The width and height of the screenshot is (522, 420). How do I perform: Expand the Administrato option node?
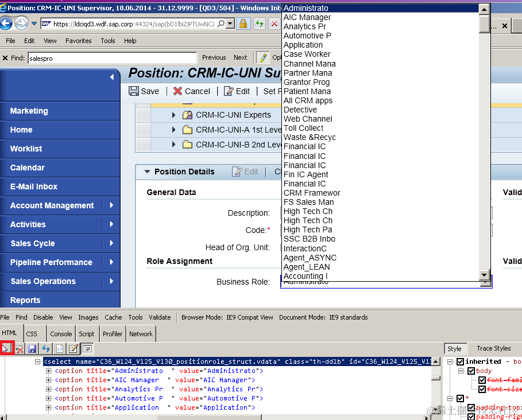pos(48,371)
